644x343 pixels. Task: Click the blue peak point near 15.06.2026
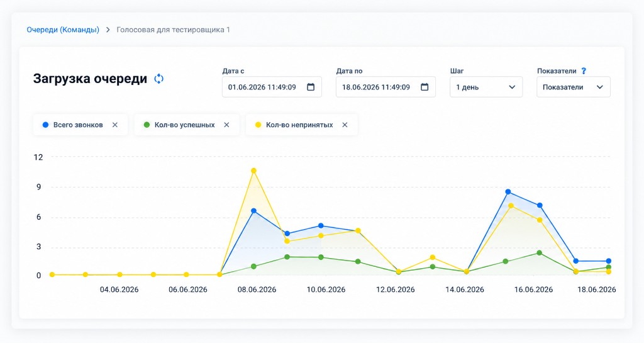click(x=508, y=192)
